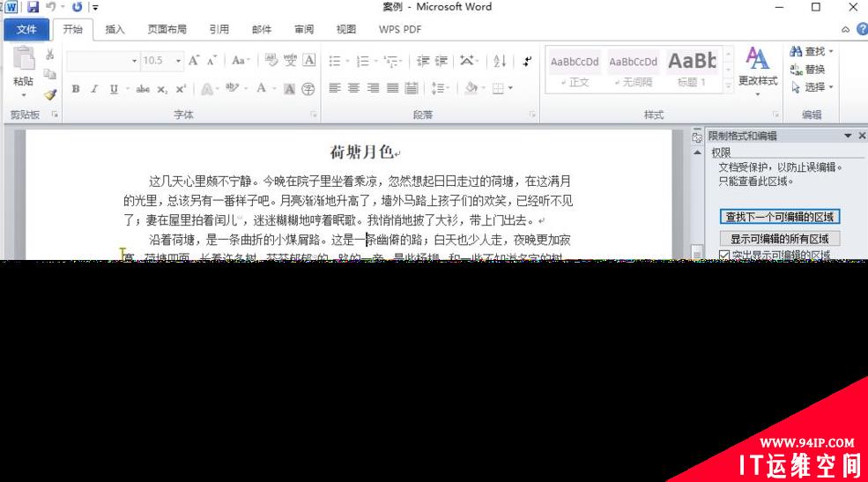The width and height of the screenshot is (868, 482).
Task: Open the Underline style dropdown arrow
Action: pyautogui.click(x=127, y=88)
